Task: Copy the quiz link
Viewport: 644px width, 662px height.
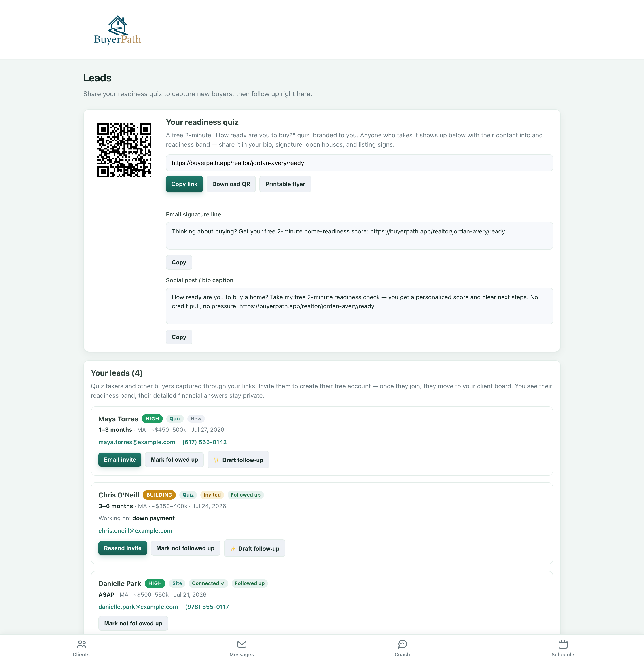Action: (x=184, y=184)
